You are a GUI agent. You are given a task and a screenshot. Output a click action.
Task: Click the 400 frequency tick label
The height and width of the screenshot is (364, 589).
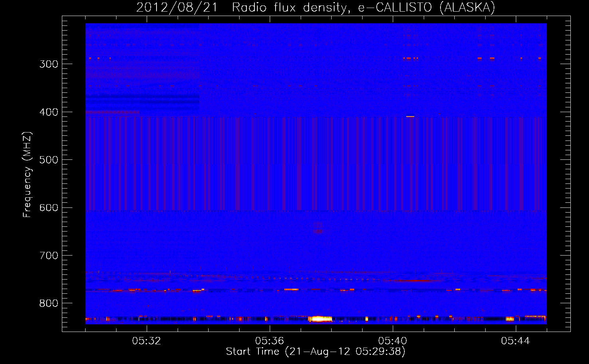click(49, 112)
